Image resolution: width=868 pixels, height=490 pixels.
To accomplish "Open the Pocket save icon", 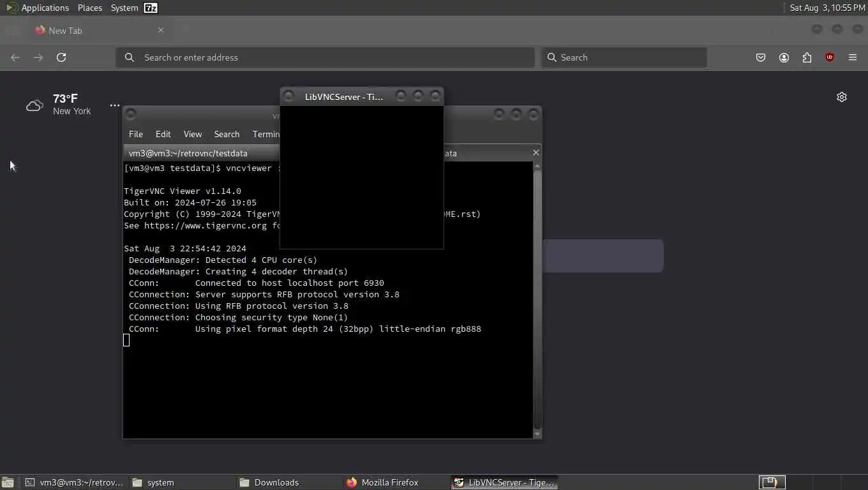I will pyautogui.click(x=761, y=57).
